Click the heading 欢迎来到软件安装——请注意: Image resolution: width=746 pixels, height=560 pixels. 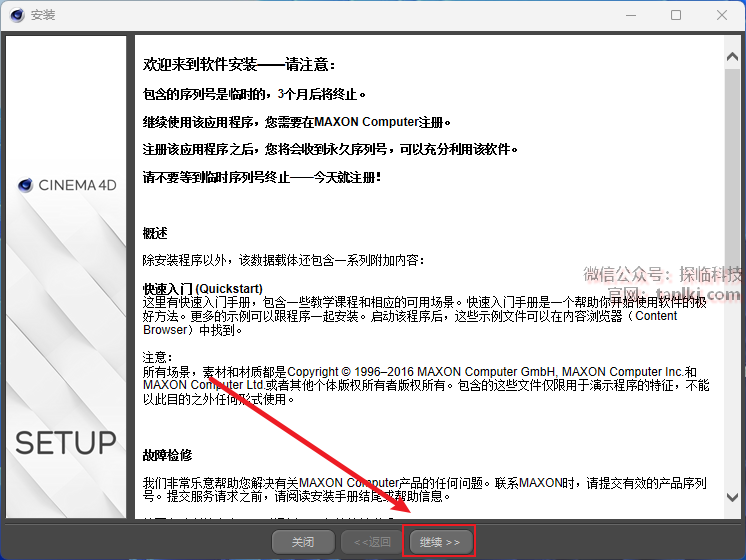coord(239,64)
